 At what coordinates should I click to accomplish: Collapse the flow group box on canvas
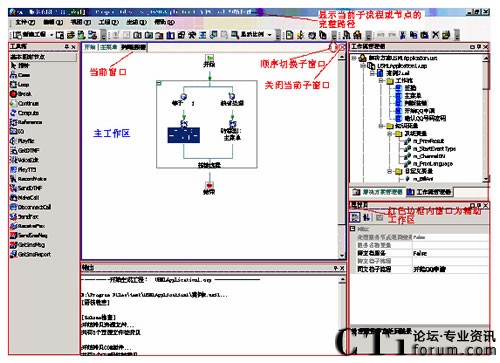click(159, 83)
